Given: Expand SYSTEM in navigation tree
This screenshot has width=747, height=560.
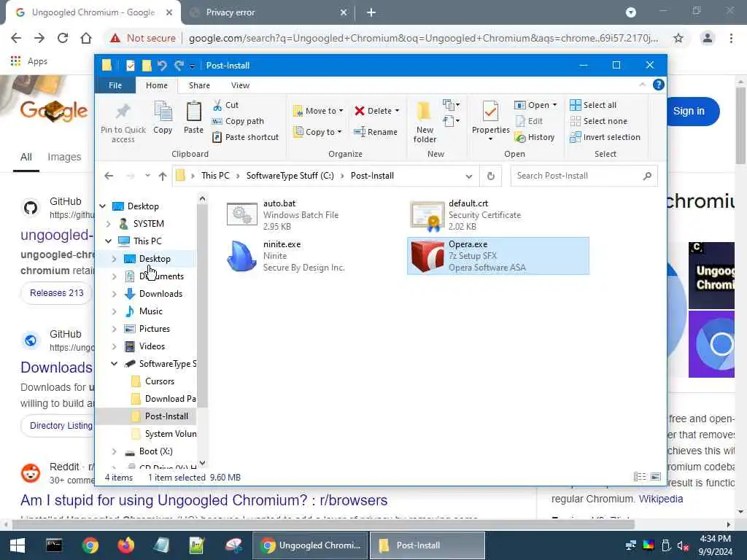Looking at the screenshot, I should tap(109, 224).
